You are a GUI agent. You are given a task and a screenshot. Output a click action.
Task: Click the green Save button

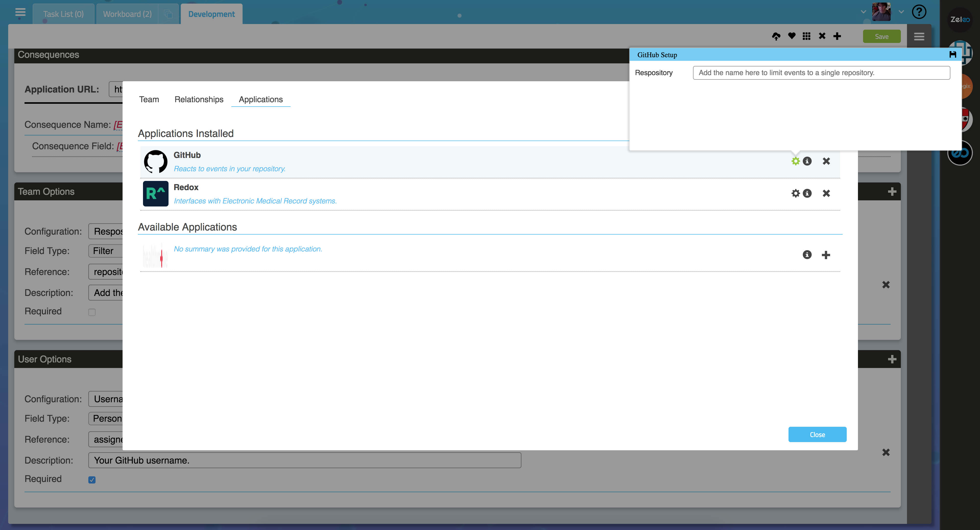point(881,37)
